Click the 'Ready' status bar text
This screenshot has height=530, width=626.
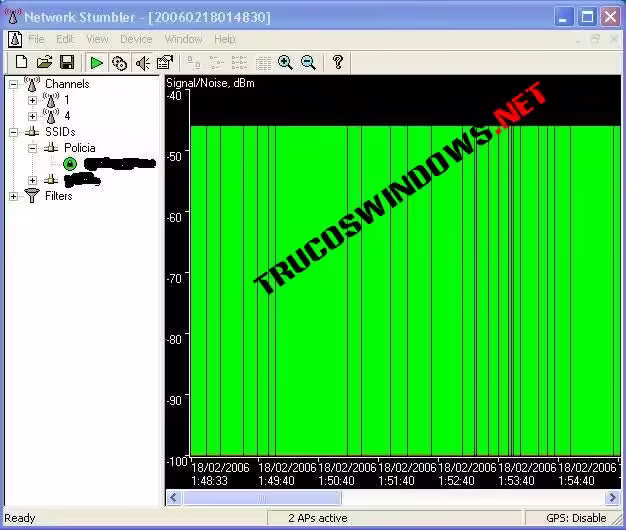click(x=20, y=518)
